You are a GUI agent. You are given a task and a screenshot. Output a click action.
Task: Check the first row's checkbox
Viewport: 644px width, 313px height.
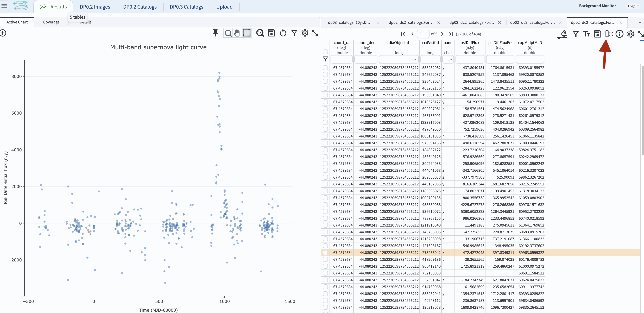(325, 67)
